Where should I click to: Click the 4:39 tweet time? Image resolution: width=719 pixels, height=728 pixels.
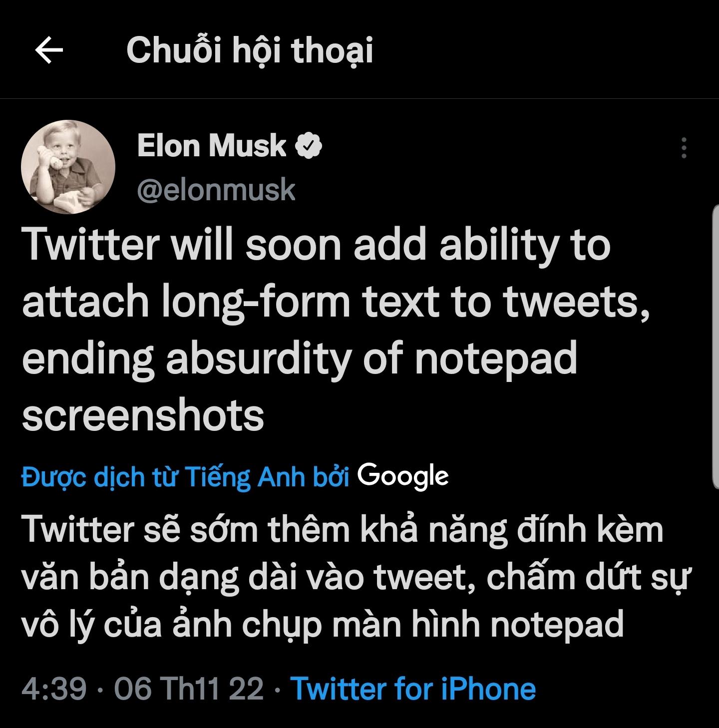click(54, 689)
